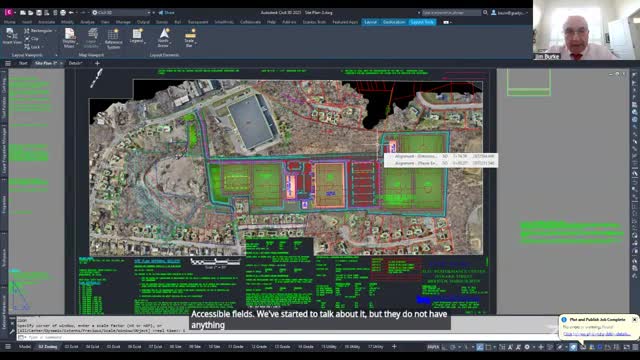
Task: Toggle the highlighted status bar snap button
Action: 480,347
